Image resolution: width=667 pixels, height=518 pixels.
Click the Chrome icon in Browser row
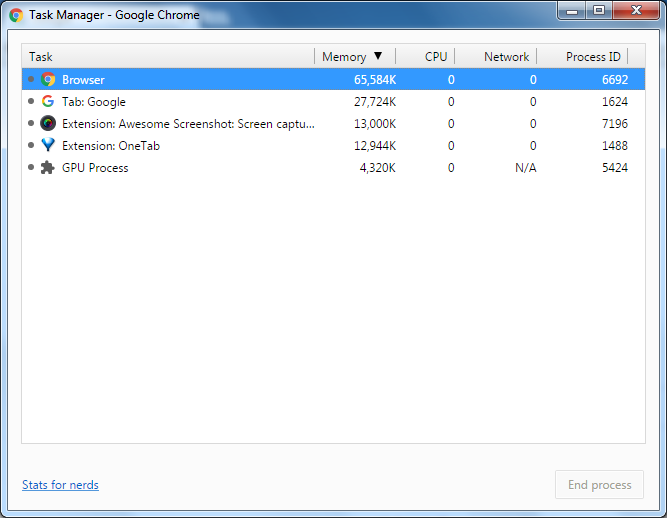point(48,80)
